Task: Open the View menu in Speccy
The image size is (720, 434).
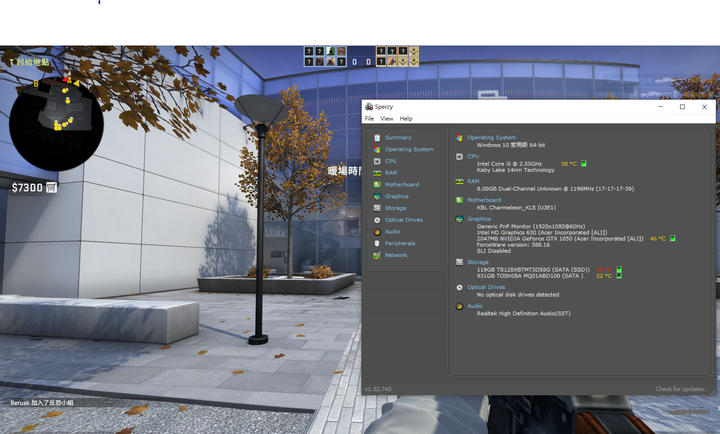Action: (x=387, y=118)
